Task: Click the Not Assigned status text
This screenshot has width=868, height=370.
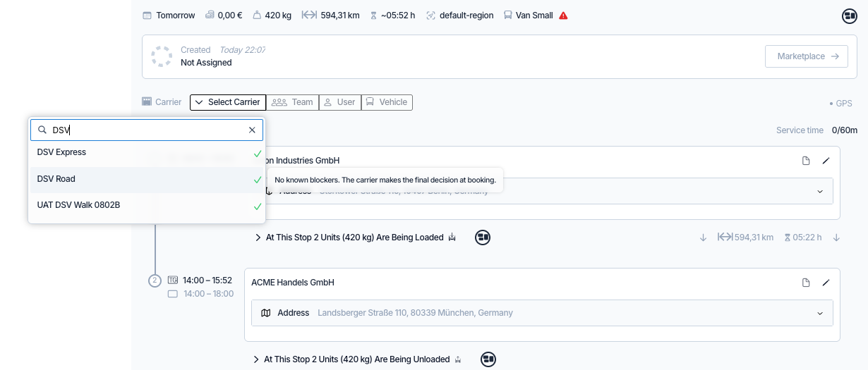Action: 206,63
